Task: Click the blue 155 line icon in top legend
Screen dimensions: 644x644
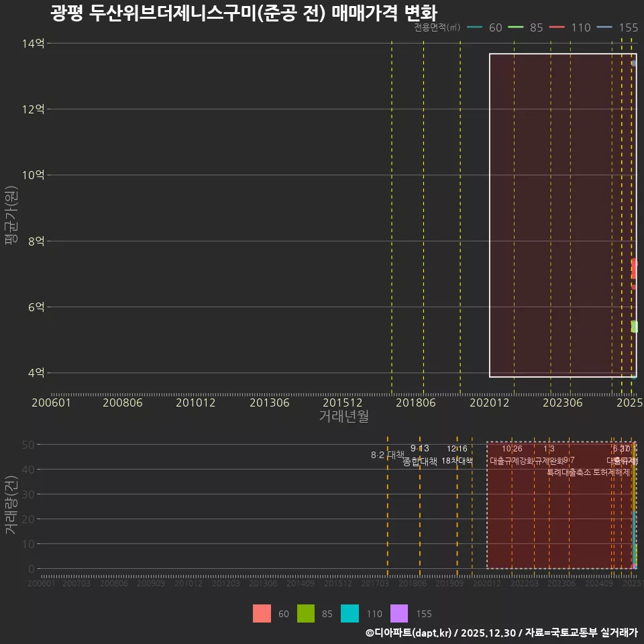Action: coord(604,28)
